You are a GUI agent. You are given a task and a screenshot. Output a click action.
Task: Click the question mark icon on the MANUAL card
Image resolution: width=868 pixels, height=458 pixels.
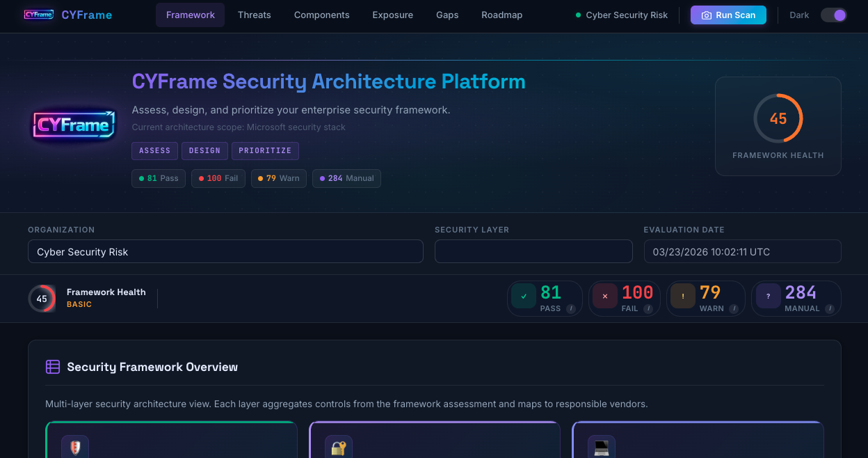768,296
